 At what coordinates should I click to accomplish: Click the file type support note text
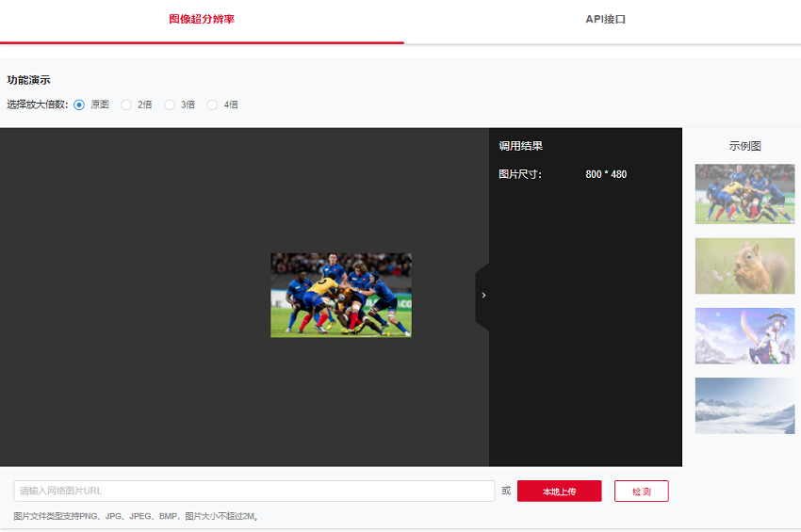tap(137, 516)
